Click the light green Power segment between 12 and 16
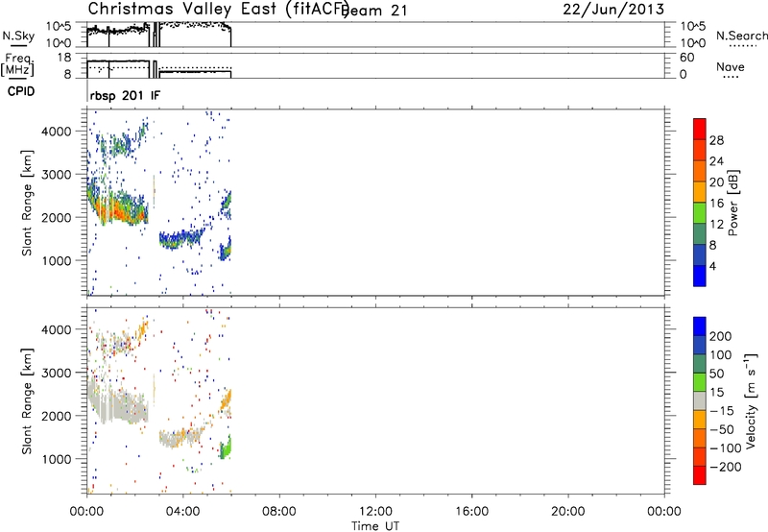The image size is (768, 532). pos(700,212)
